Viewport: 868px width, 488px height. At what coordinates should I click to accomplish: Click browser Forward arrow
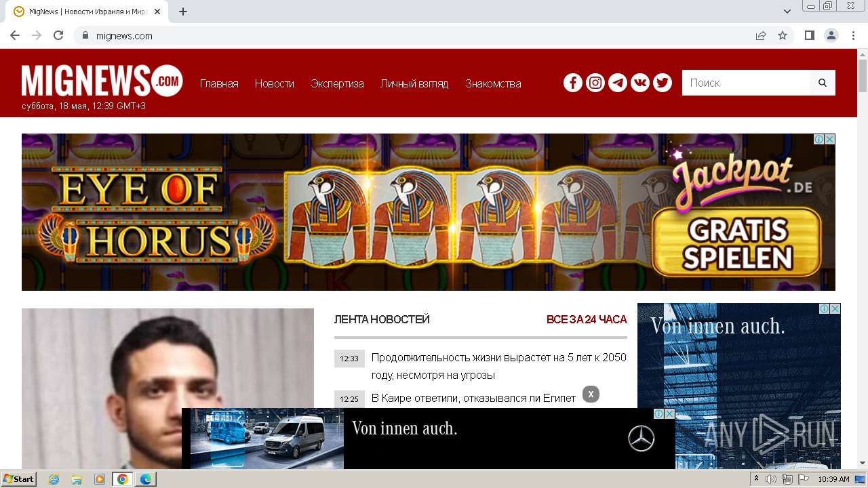[37, 35]
